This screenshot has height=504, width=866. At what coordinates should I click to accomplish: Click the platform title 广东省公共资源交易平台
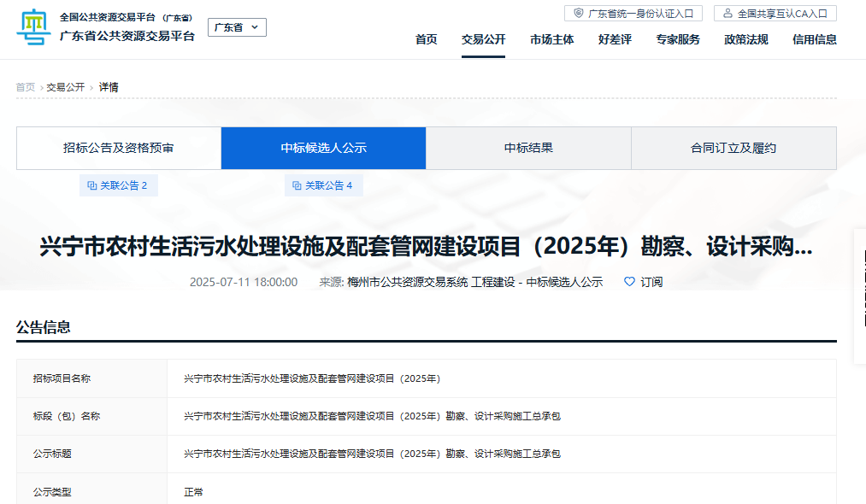(x=127, y=36)
